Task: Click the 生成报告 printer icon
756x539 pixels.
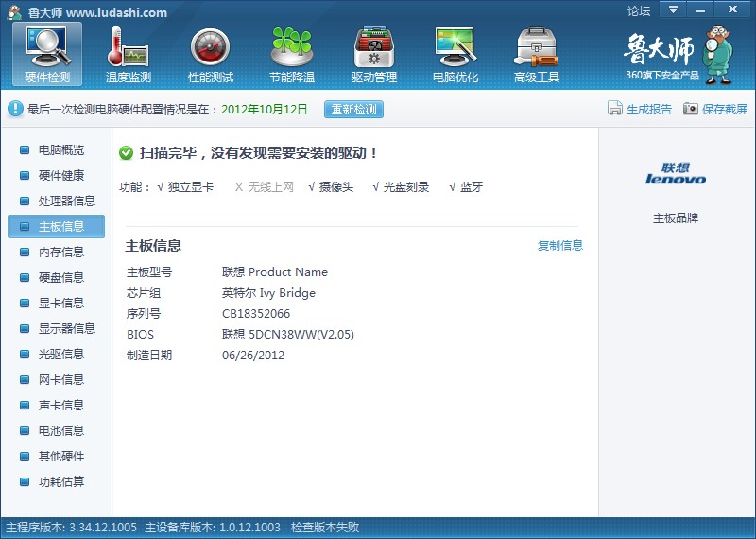Action: point(615,109)
